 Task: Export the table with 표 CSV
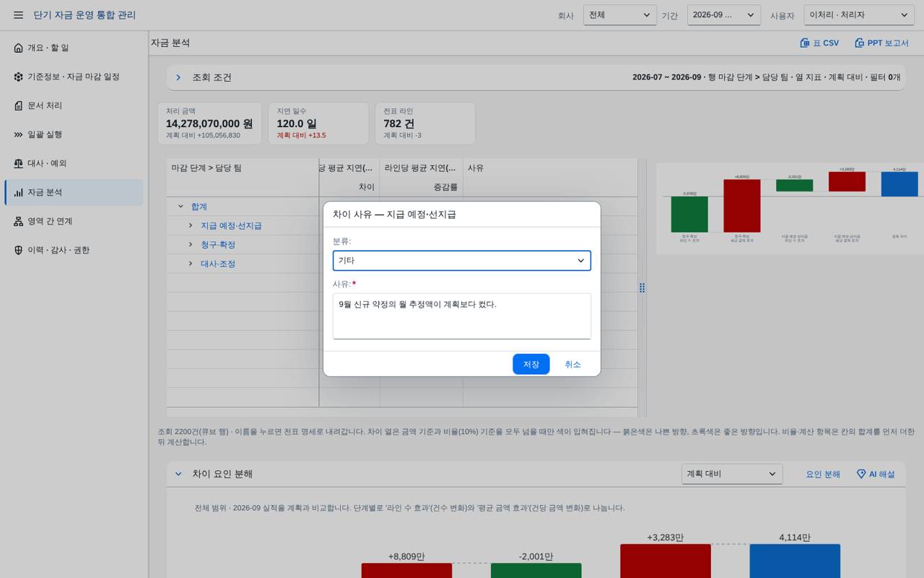(x=819, y=43)
